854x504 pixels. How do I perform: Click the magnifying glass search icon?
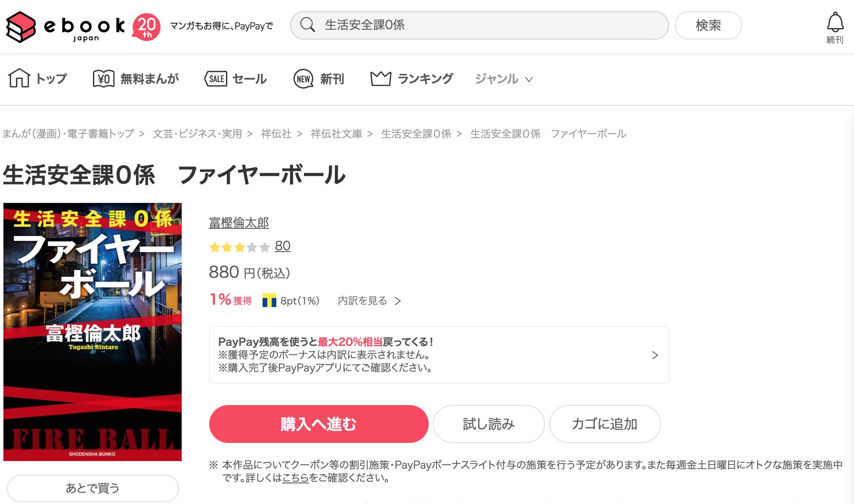pos(307,25)
